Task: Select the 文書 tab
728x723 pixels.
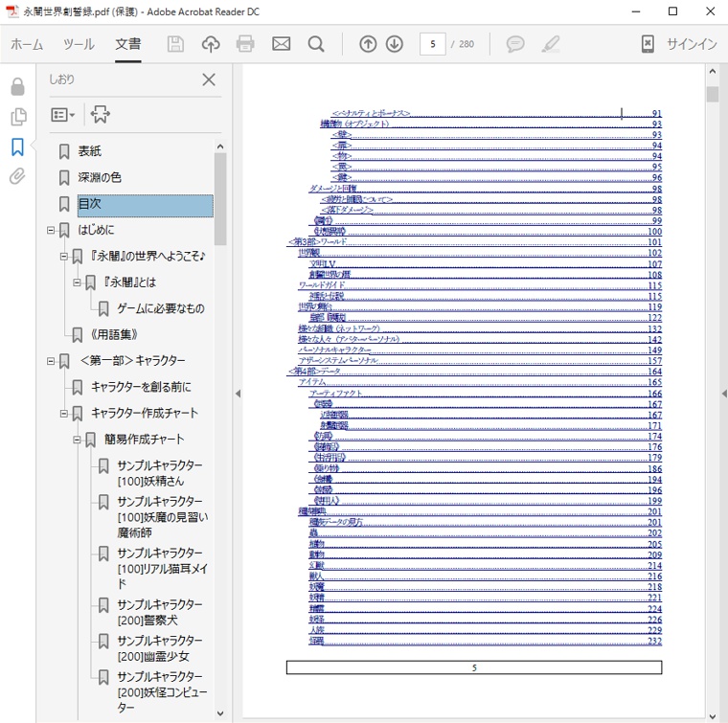Action: [128, 44]
